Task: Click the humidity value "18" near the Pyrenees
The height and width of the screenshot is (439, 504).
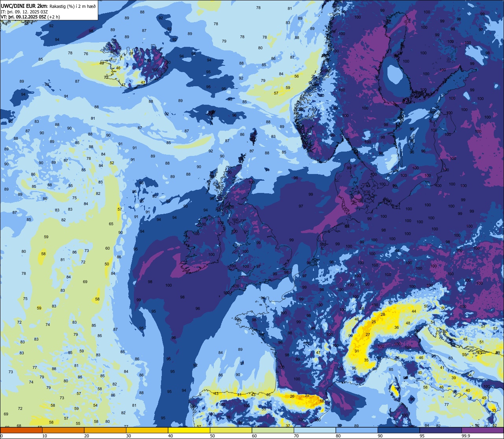Action: click(322, 401)
